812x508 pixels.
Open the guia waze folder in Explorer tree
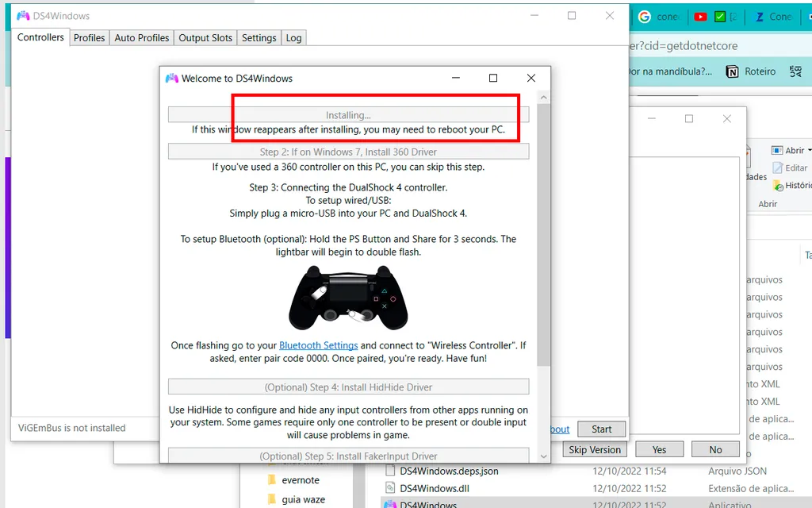click(x=303, y=499)
